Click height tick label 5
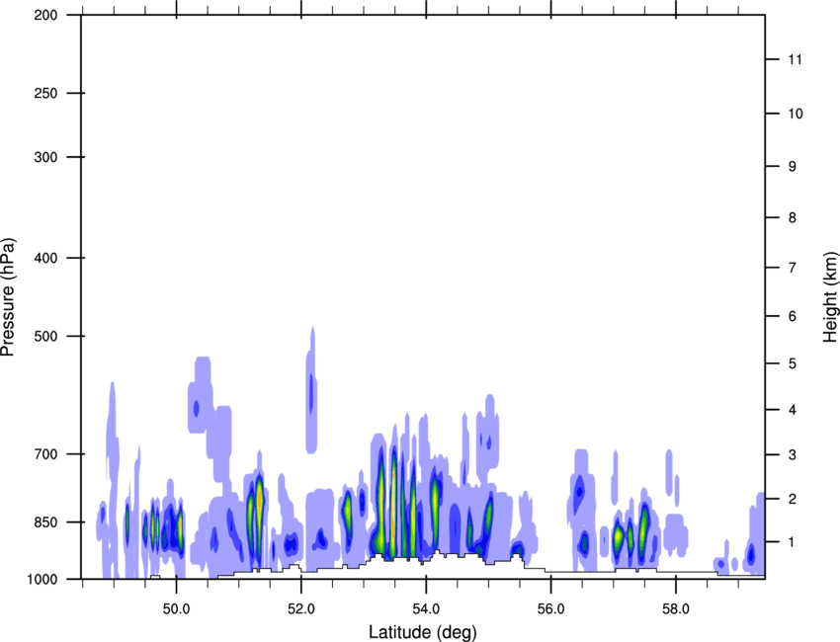The image size is (840, 642). 793,363
